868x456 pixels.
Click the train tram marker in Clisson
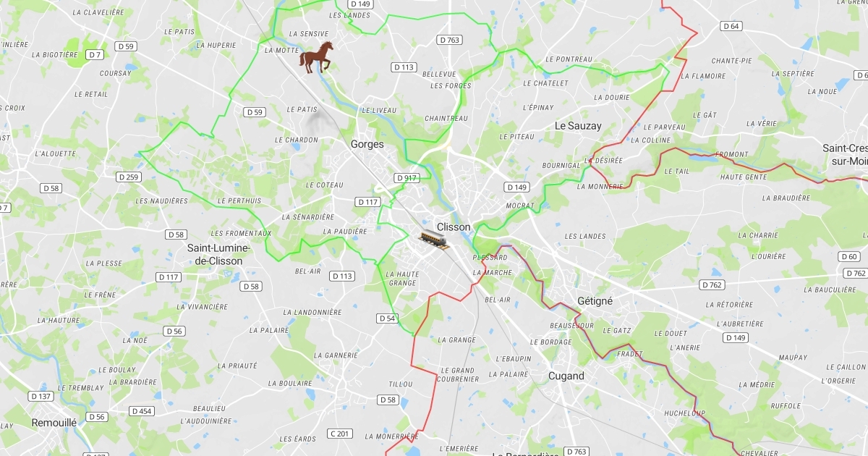[434, 237]
